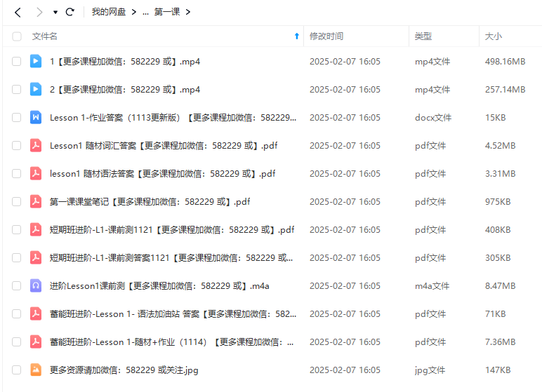Open Lesson 1-作业答案（1113更新版）document

[173, 117]
